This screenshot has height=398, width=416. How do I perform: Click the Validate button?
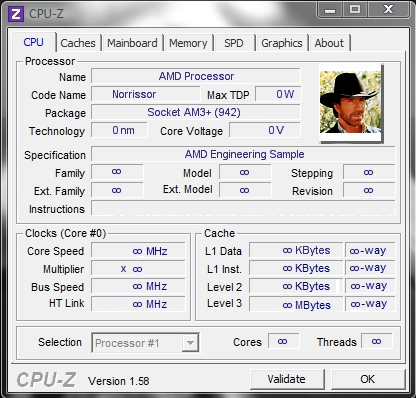(x=287, y=379)
